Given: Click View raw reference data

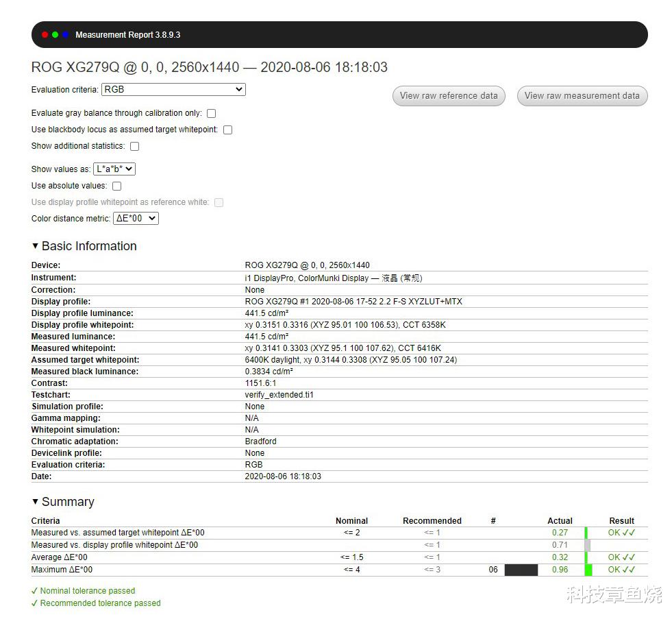Looking at the screenshot, I should pos(448,96).
